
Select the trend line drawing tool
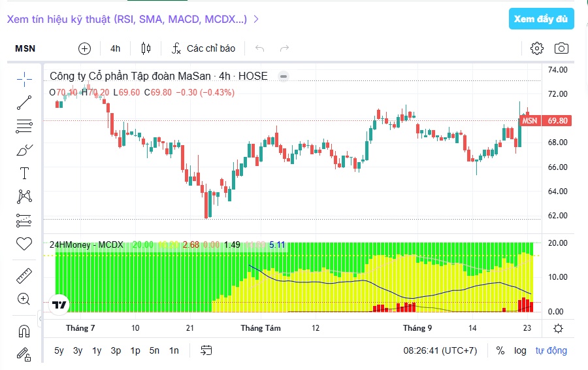coord(24,103)
